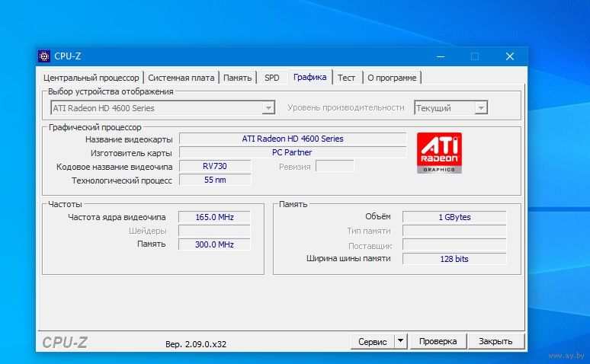The height and width of the screenshot is (364, 590).
Task: Click the Изготовитель карты label
Action: click(131, 153)
